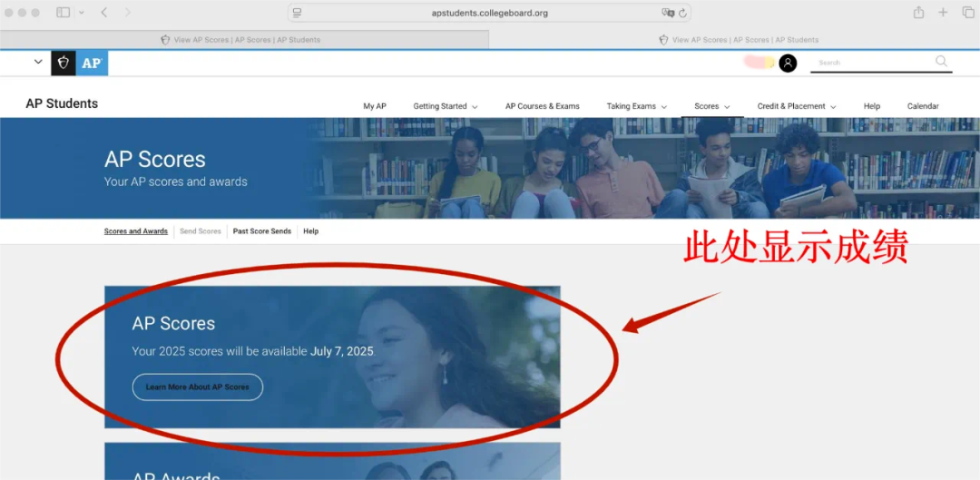Open the user account profile icon
Image resolution: width=980 pixels, height=480 pixels.
pyautogui.click(x=788, y=64)
